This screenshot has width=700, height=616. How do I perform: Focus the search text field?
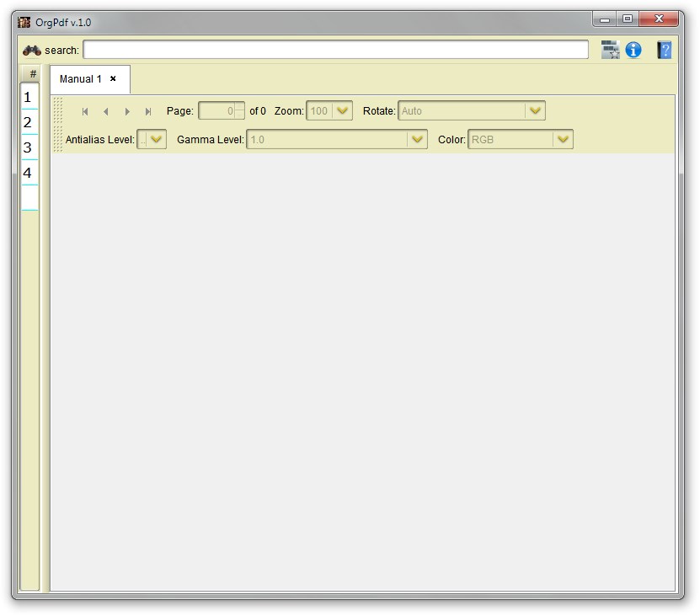click(336, 50)
